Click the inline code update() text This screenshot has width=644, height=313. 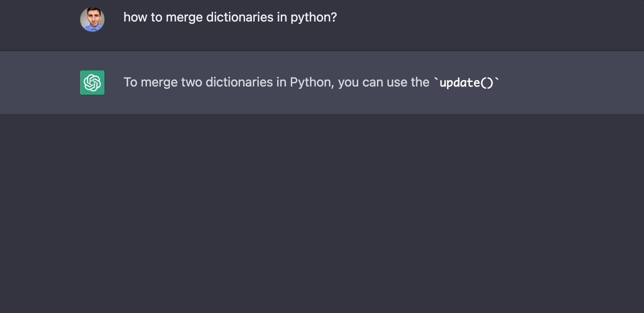click(x=466, y=82)
